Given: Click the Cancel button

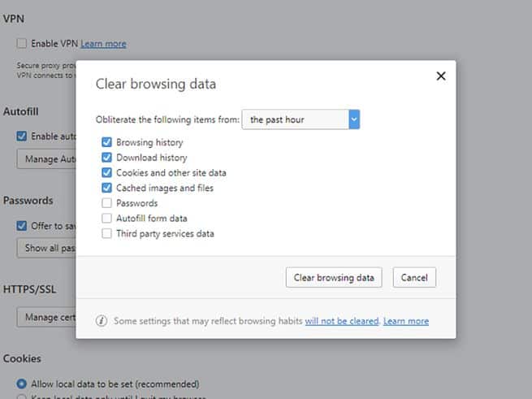Looking at the screenshot, I should [414, 277].
